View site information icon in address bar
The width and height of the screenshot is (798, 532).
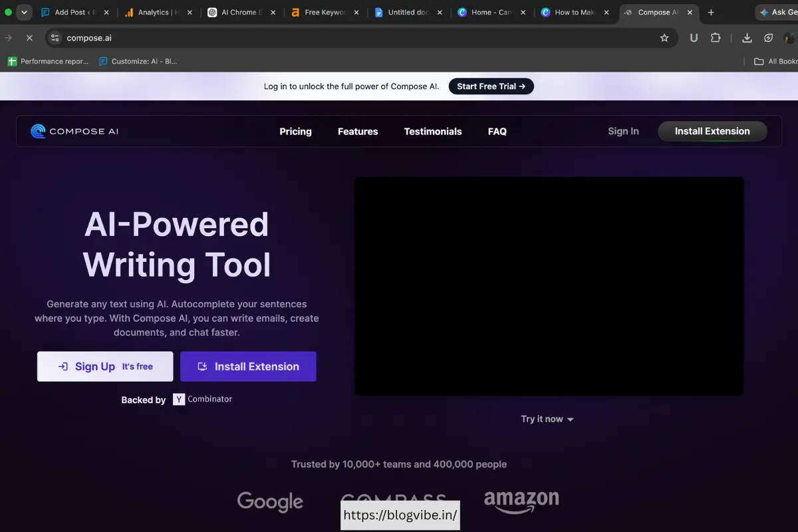click(55, 38)
